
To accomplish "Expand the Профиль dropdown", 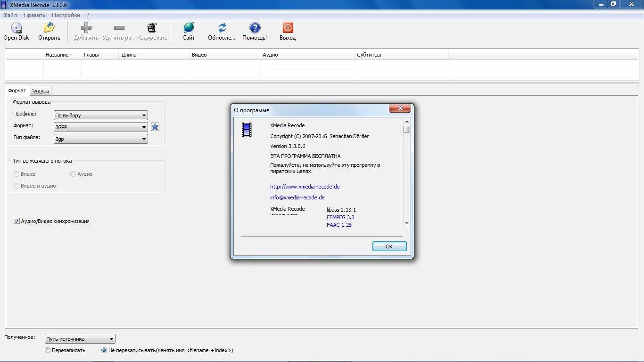I will (x=100, y=115).
